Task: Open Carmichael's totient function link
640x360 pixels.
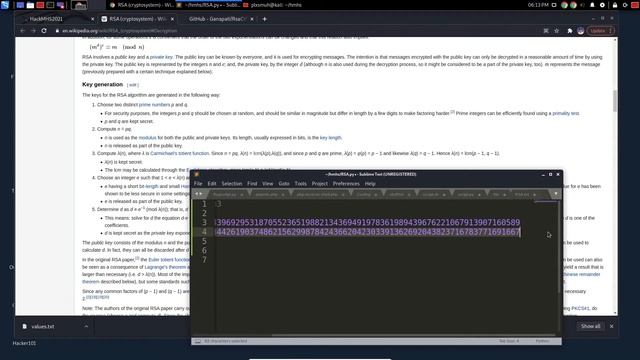Action: click(x=180, y=153)
